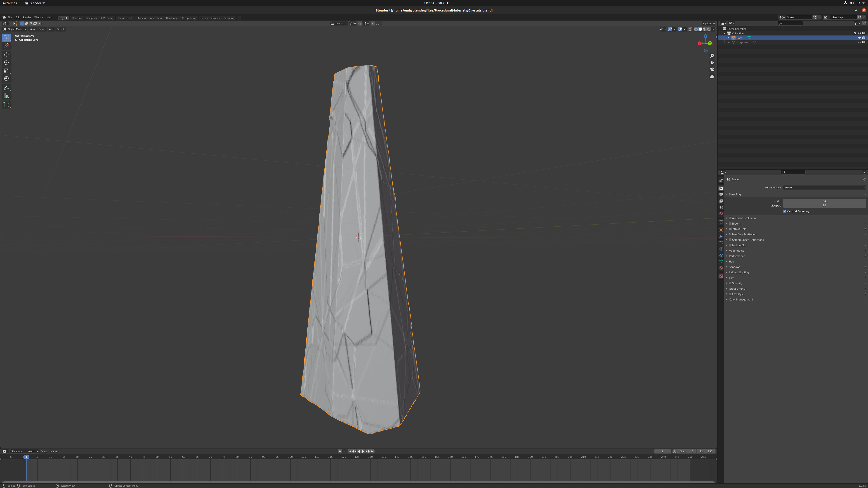Viewport: 868px width, 488px height.
Task: Open the Particles properties tab
Action: click(x=721, y=243)
